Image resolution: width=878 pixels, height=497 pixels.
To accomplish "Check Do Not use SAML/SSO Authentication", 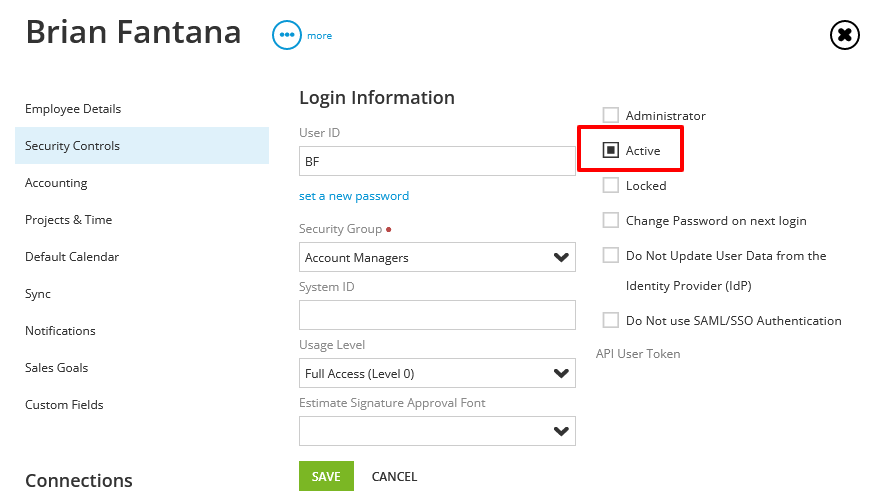I will tap(610, 320).
